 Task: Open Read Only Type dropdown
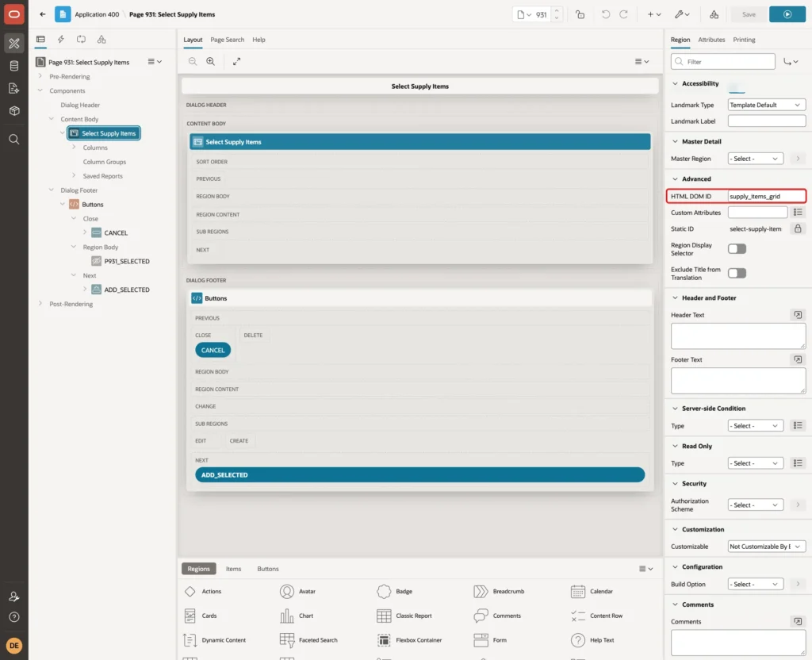pyautogui.click(x=756, y=463)
